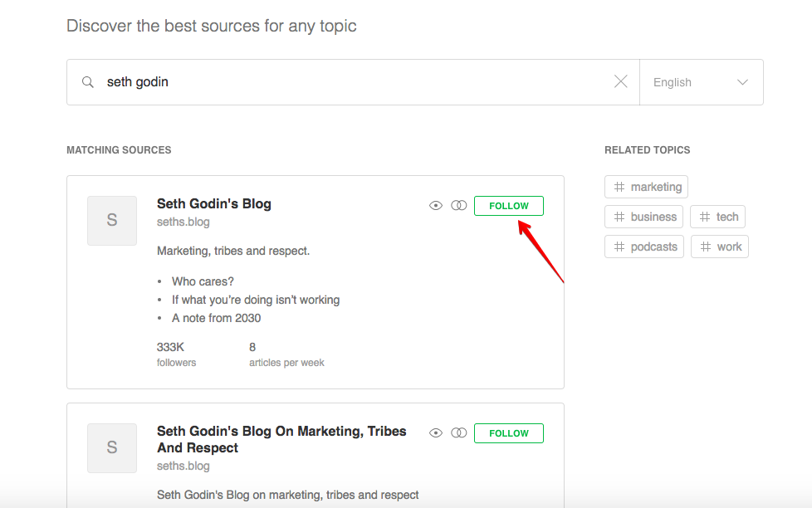The height and width of the screenshot is (508, 812).
Task: Select the marketing related topic tag
Action: point(646,187)
